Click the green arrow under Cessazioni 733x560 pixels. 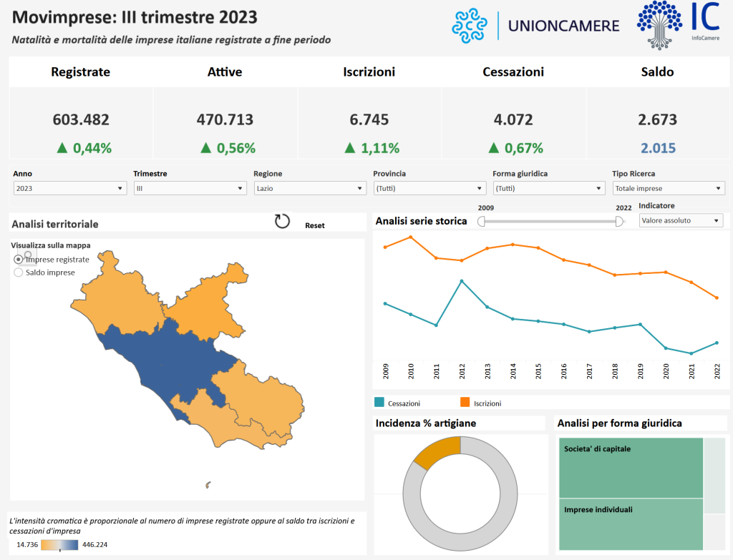pyautogui.click(x=493, y=148)
